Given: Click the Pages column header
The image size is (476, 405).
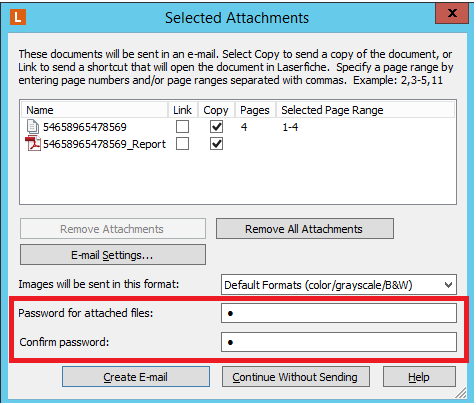Looking at the screenshot, I should (255, 110).
